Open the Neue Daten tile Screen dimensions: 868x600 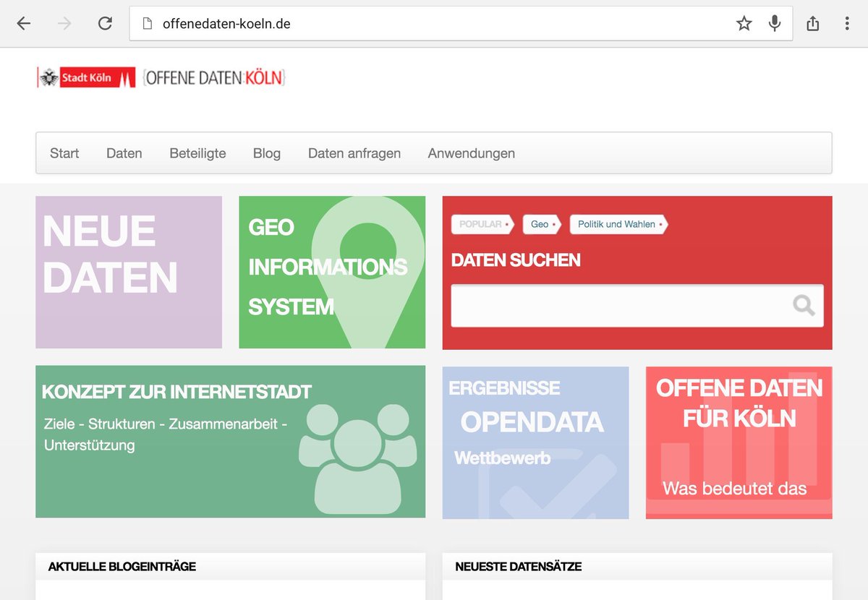(129, 272)
